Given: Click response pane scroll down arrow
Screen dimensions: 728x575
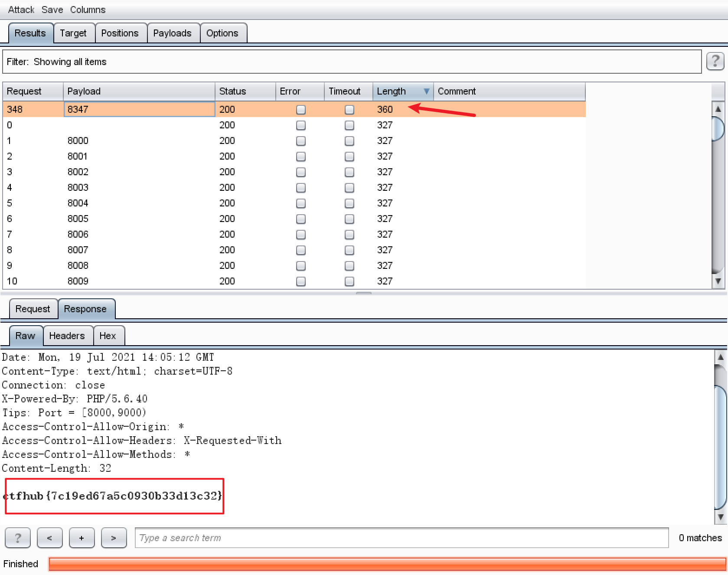Looking at the screenshot, I should (720, 517).
